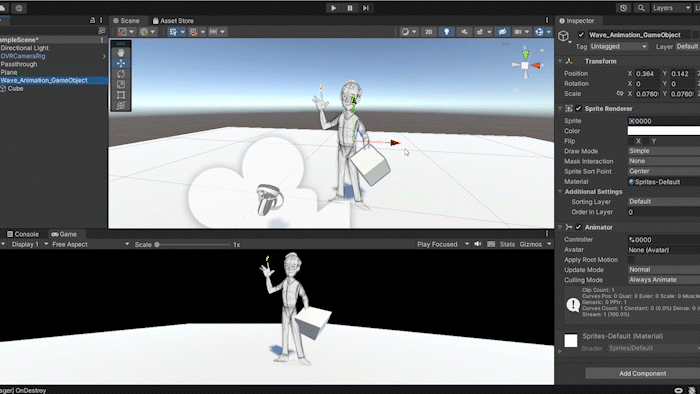Open the tool handle position dropdown
Screen dimensions: 700x394
click(125, 32)
